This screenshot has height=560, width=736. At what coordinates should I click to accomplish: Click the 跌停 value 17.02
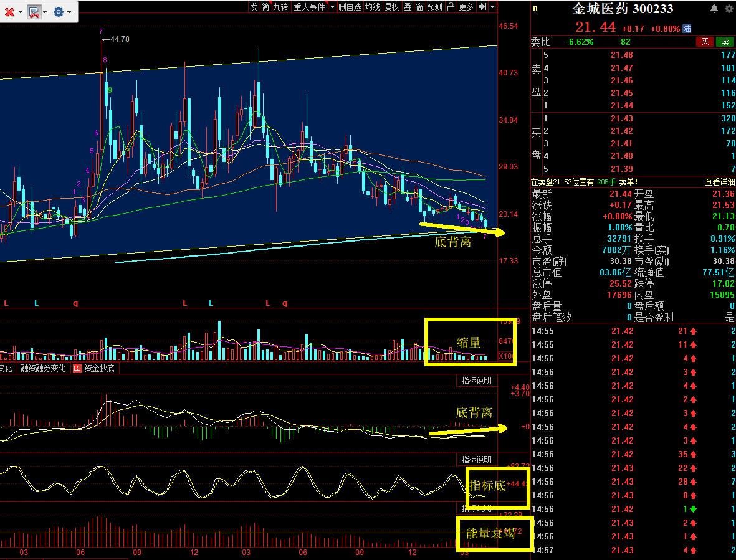[724, 284]
